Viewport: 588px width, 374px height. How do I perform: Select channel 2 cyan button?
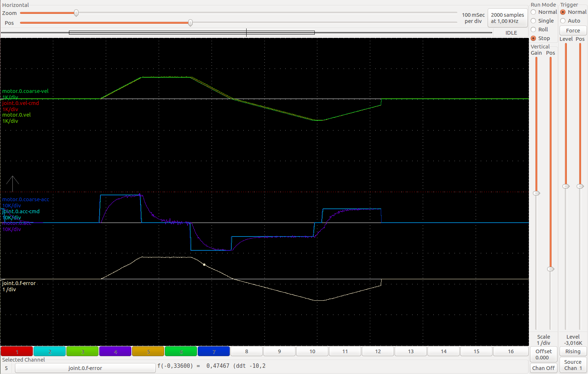click(50, 351)
